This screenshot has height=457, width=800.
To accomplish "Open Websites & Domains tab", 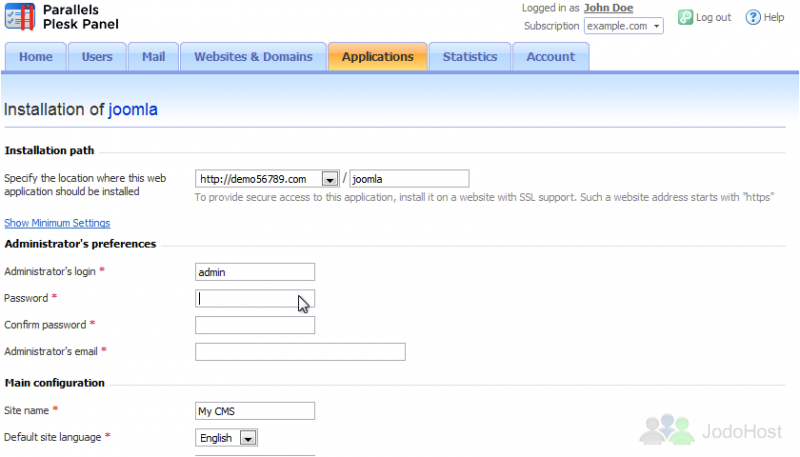I will point(253,57).
